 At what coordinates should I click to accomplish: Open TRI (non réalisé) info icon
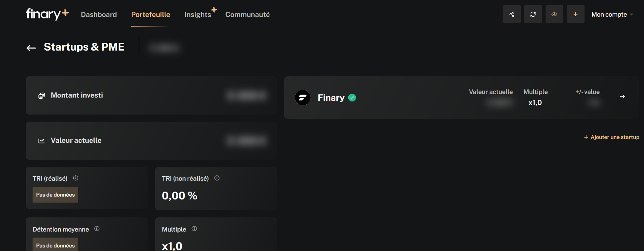[x=217, y=178]
